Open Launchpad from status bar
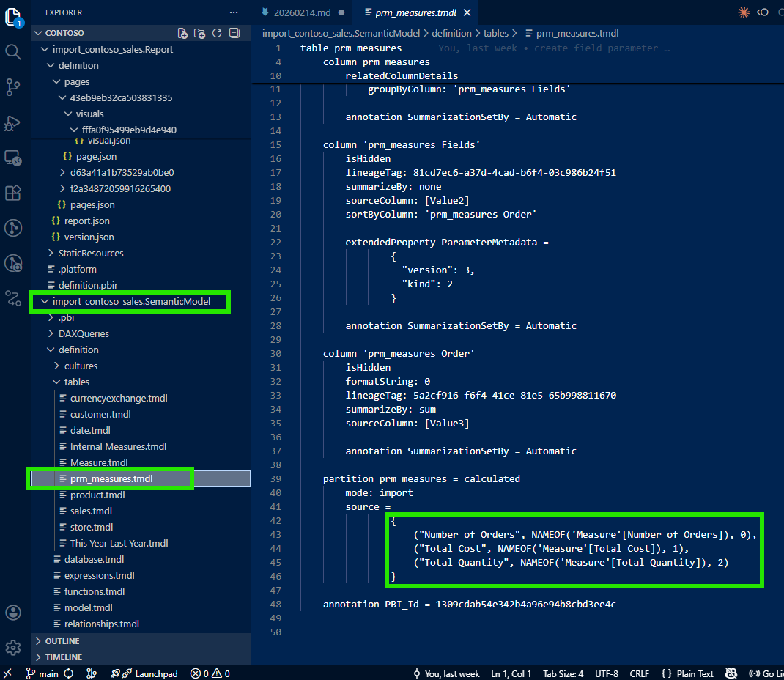The width and height of the screenshot is (784, 680). (x=144, y=673)
